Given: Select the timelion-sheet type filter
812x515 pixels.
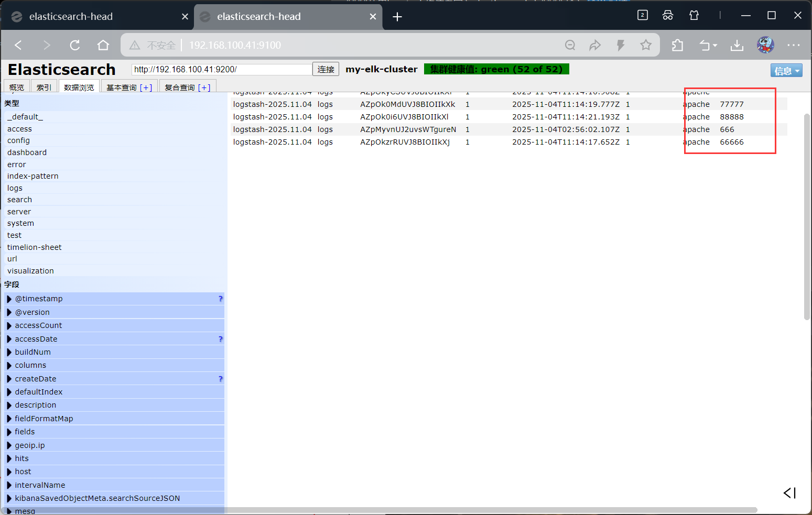Looking at the screenshot, I should (x=115, y=247).
